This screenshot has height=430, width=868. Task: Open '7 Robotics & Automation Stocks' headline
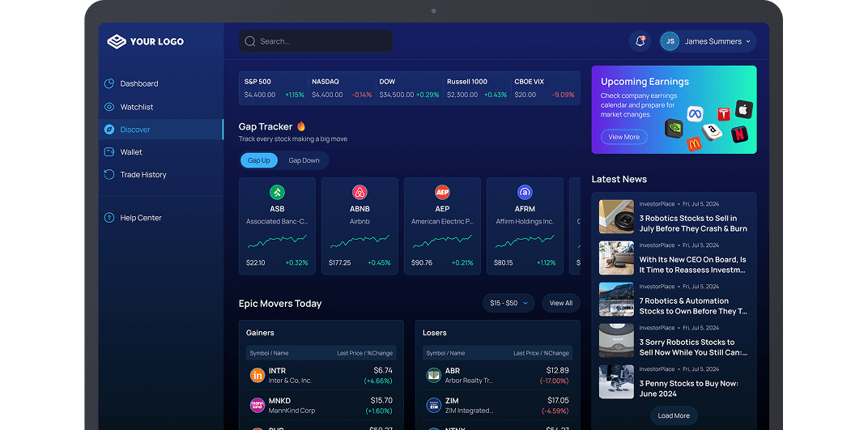pos(693,306)
